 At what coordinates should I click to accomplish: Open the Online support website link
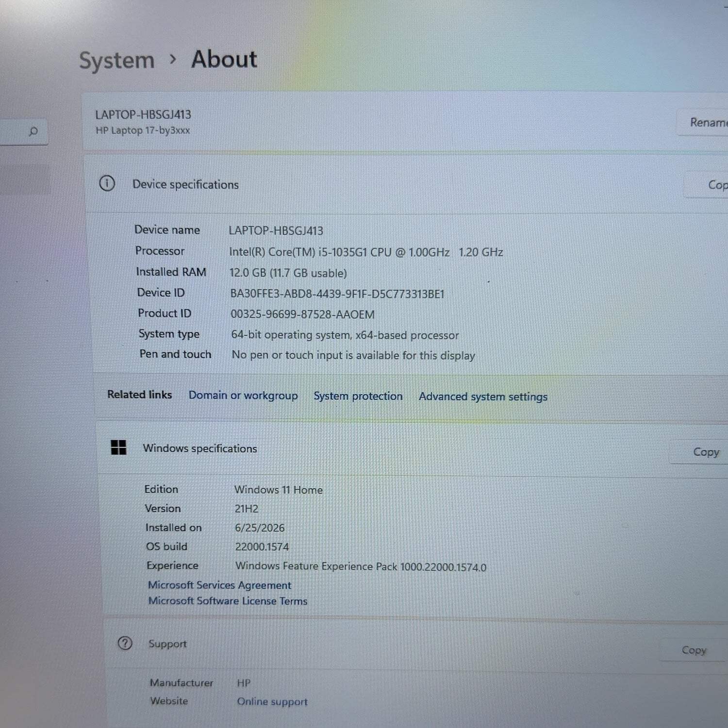[272, 701]
